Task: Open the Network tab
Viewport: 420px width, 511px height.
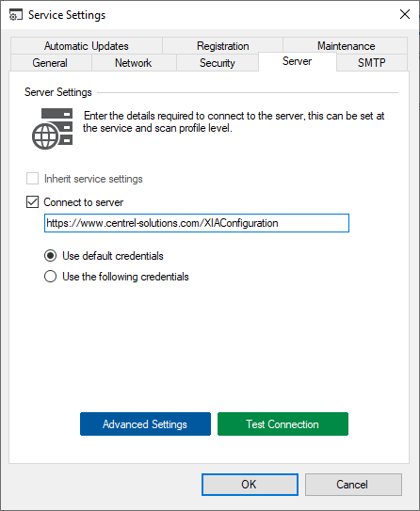Action: [x=134, y=62]
